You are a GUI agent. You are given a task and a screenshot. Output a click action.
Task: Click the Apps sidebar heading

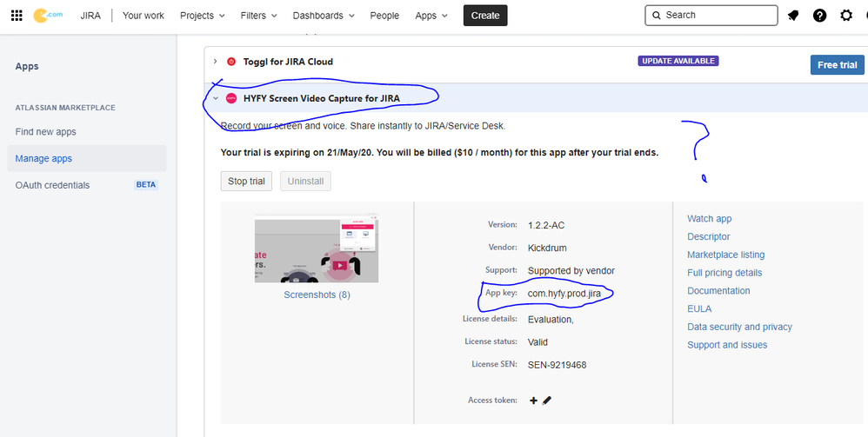click(27, 66)
